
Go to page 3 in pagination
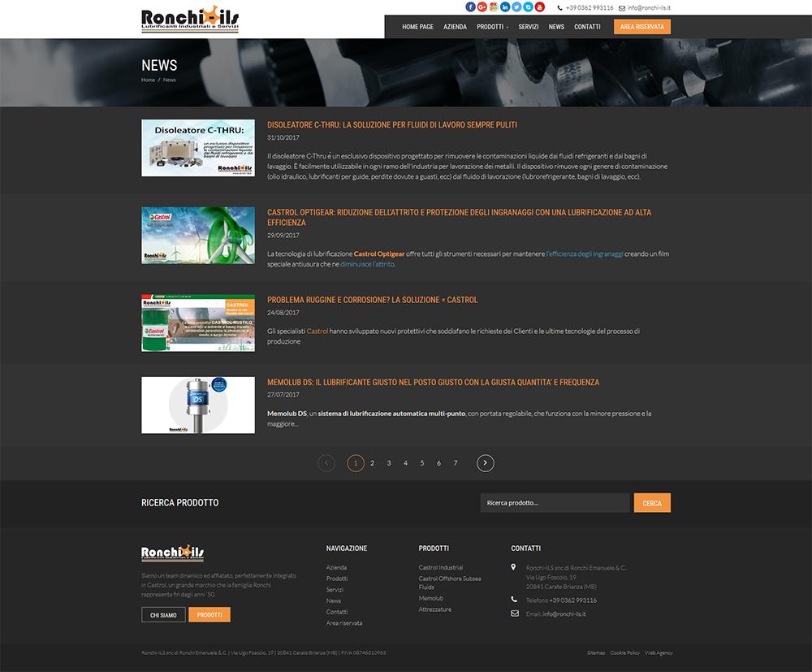(x=389, y=463)
